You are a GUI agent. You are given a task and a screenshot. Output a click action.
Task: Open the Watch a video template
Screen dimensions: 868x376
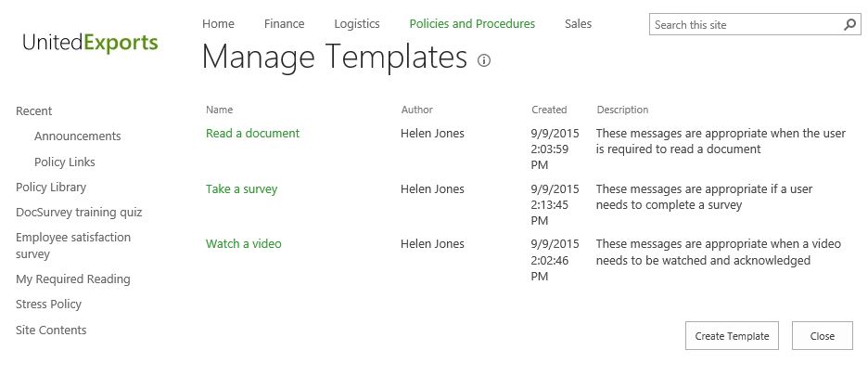pos(243,244)
